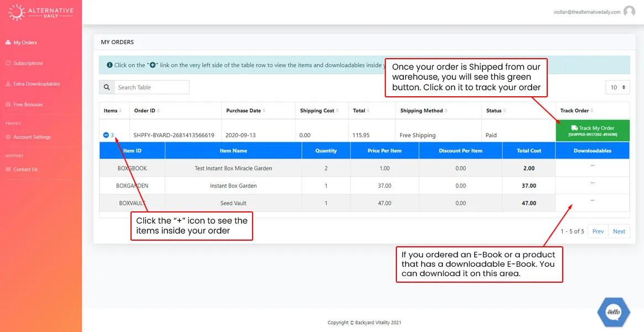Screen dimensions: 644x332
Task: Collapse the order row with 3 items
Action: pyautogui.click(x=106, y=135)
